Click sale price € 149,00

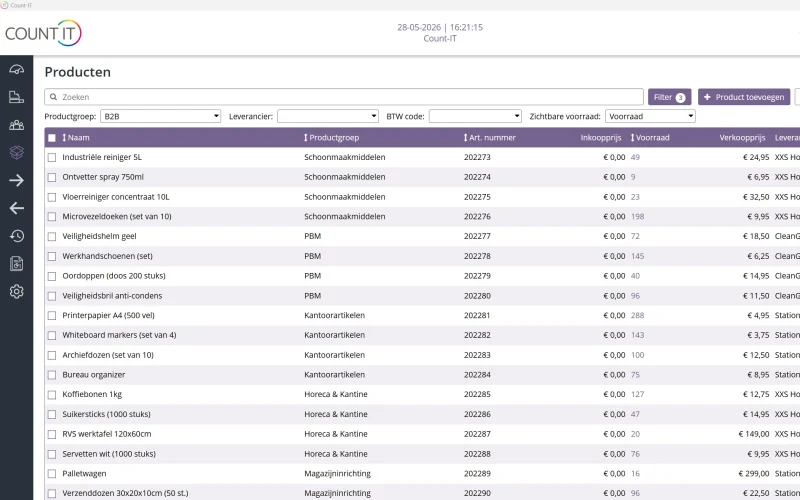754,434
